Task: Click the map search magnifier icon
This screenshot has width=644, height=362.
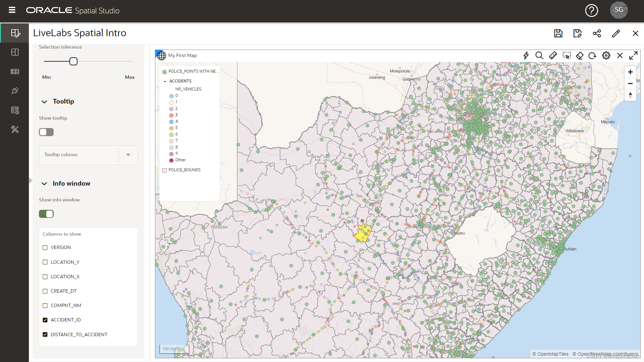Action: coord(539,55)
